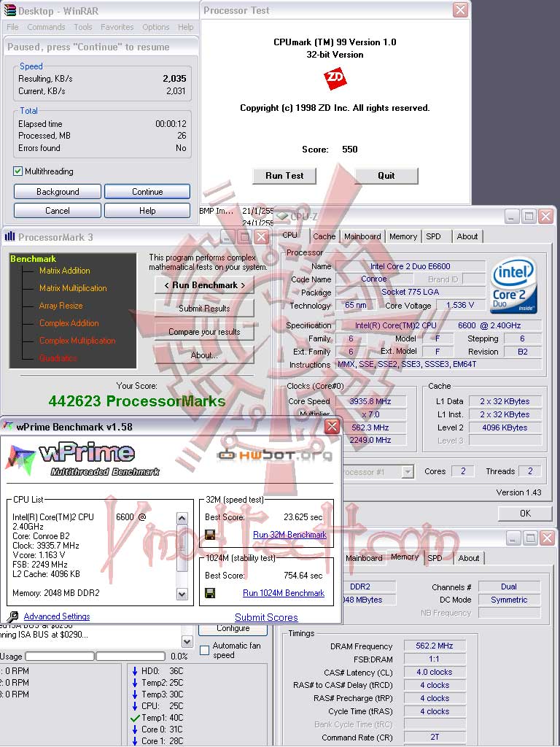Click the Core Voltage value field
The image size is (560, 747).
pyautogui.click(x=460, y=306)
